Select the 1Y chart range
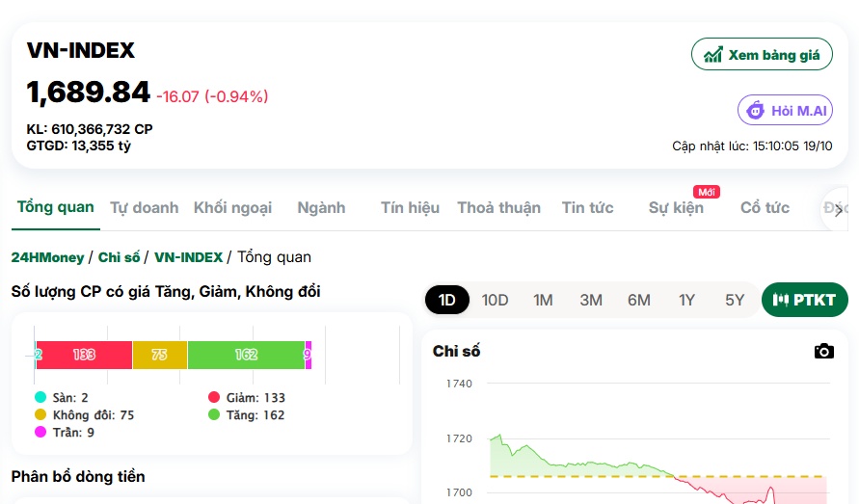This screenshot has height=504, width=859. [x=686, y=301]
